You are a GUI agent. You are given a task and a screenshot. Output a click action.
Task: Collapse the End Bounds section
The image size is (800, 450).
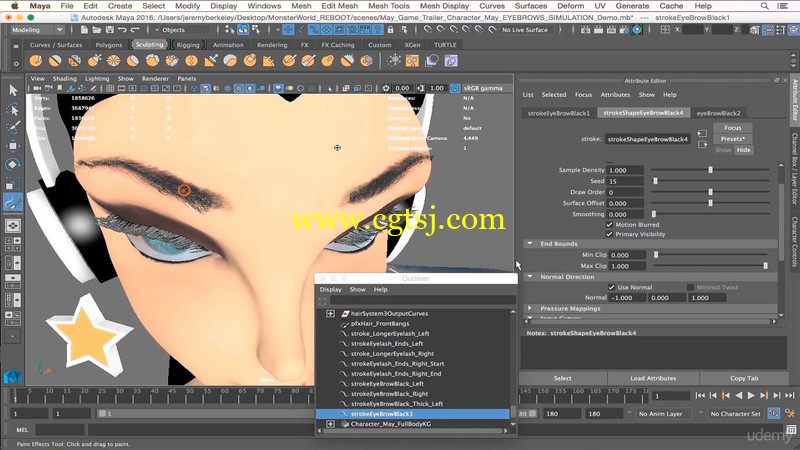(x=530, y=244)
